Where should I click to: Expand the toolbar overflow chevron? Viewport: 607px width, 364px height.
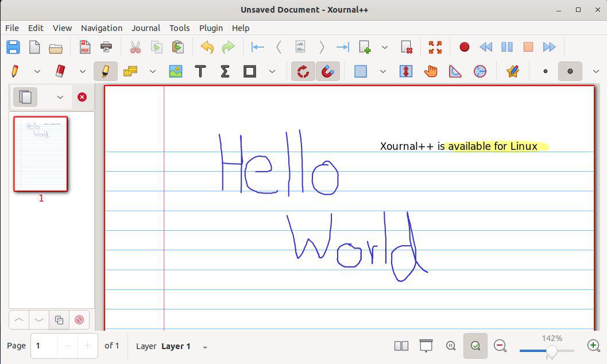click(x=596, y=71)
